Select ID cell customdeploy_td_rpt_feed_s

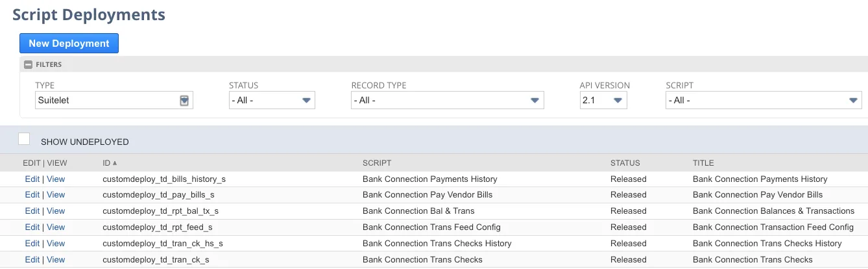click(x=158, y=227)
